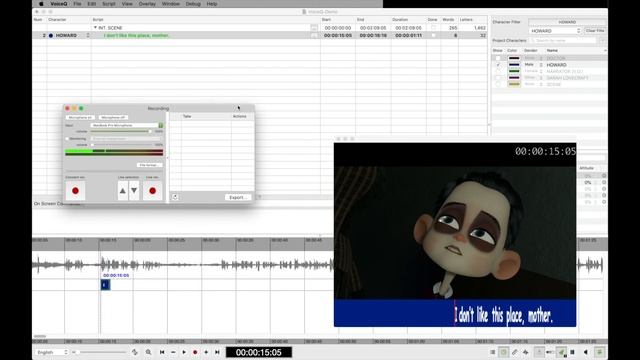Open the gender dropdown for DOCTOR
Screen dimensions: 640x360
(x=533, y=58)
